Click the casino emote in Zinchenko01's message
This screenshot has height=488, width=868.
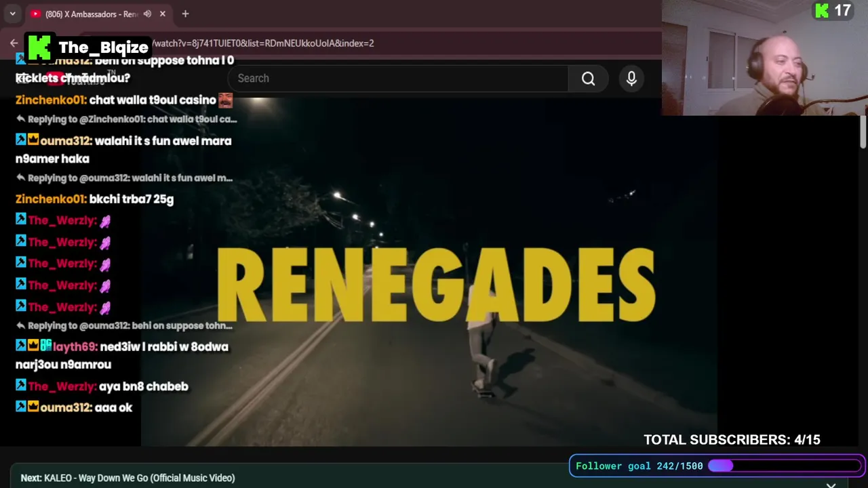coord(225,100)
